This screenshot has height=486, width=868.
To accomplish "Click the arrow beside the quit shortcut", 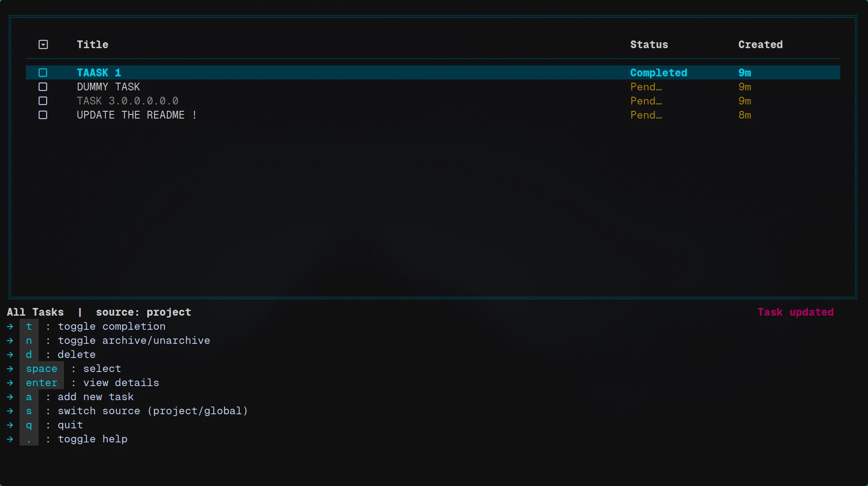I will [x=10, y=425].
